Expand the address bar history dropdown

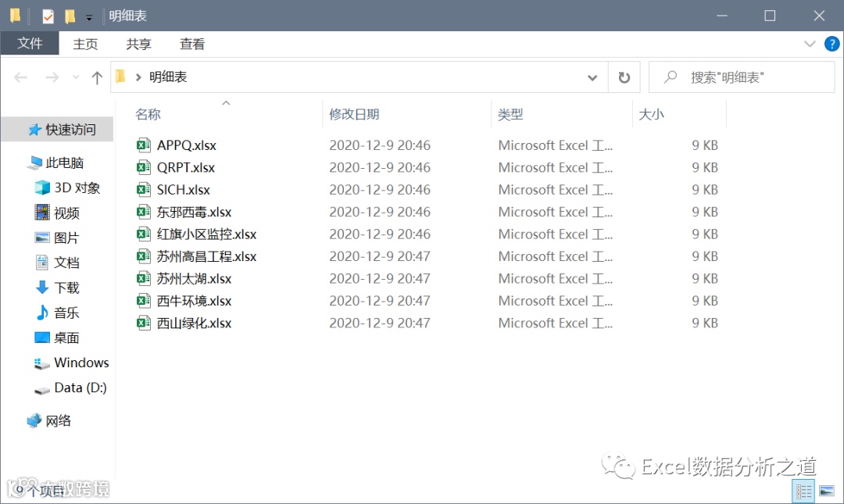pos(592,78)
